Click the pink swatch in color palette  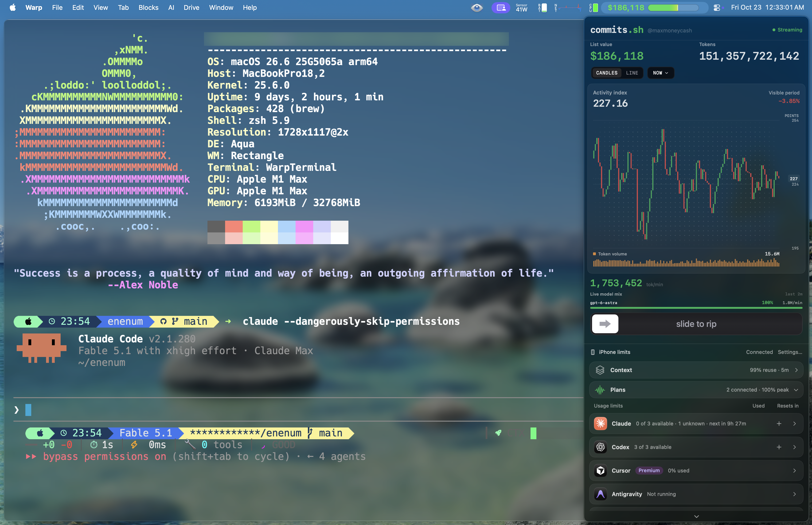pyautogui.click(x=304, y=226)
